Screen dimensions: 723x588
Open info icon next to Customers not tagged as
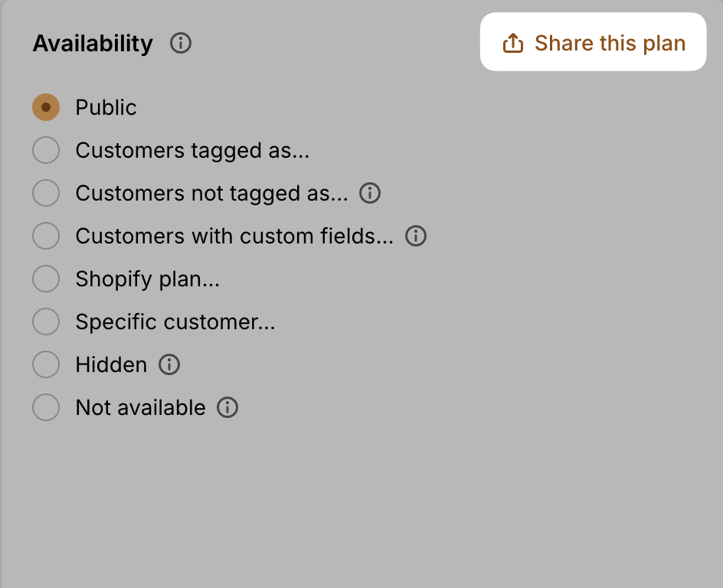(x=370, y=194)
